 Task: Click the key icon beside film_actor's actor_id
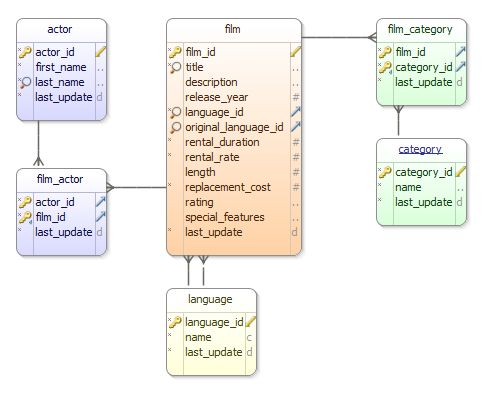point(25,202)
